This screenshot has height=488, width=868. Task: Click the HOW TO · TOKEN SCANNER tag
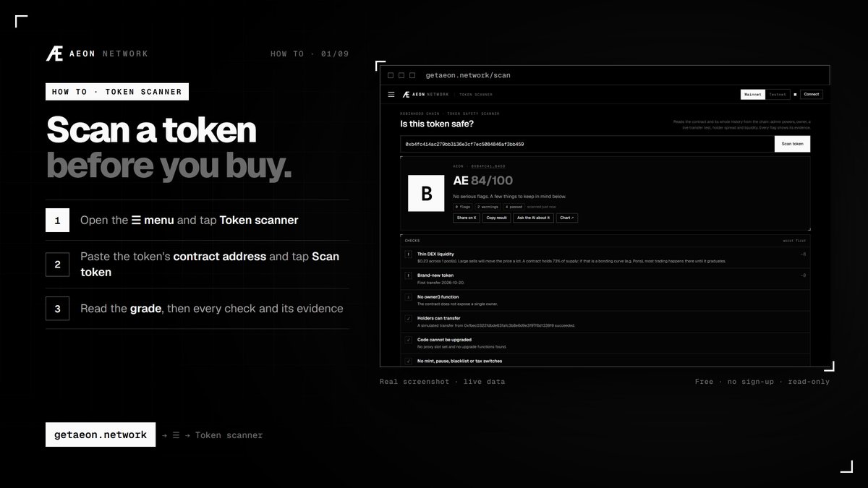point(117,92)
